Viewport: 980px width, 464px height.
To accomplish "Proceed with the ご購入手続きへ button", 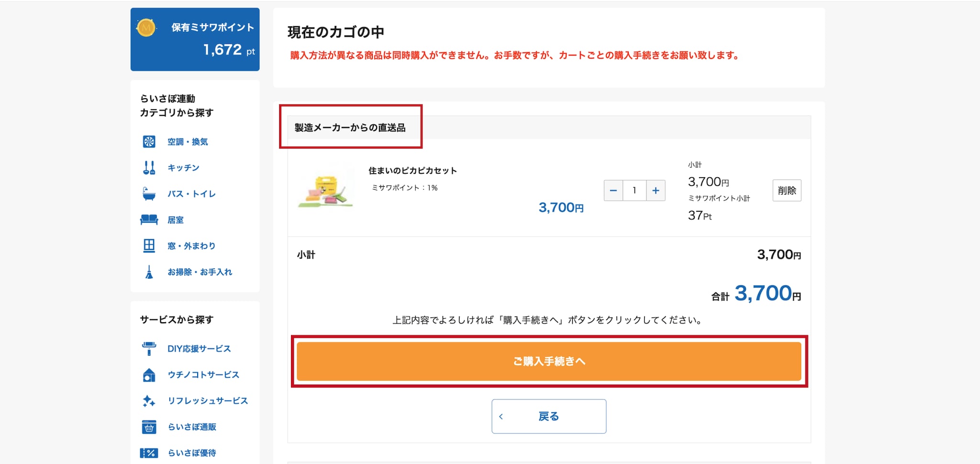I will coord(549,362).
